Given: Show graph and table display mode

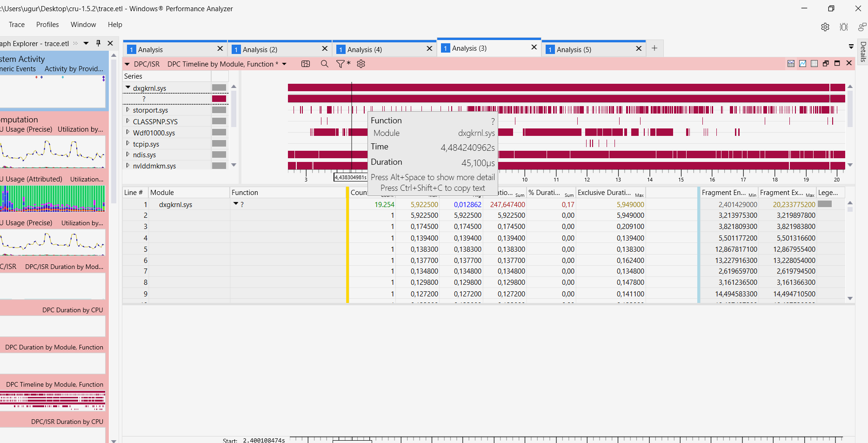Looking at the screenshot, I should pos(791,64).
